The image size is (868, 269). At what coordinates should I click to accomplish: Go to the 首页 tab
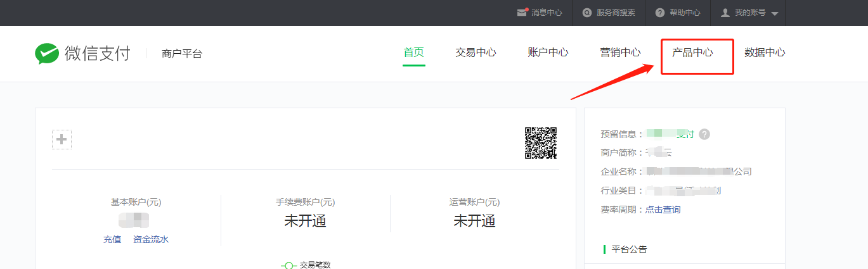pyautogui.click(x=413, y=53)
